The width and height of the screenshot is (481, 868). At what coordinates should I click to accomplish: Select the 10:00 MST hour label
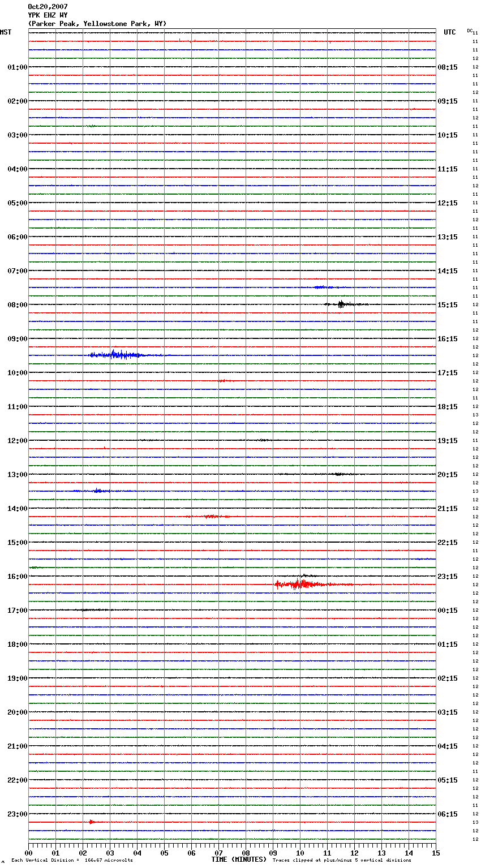point(17,373)
